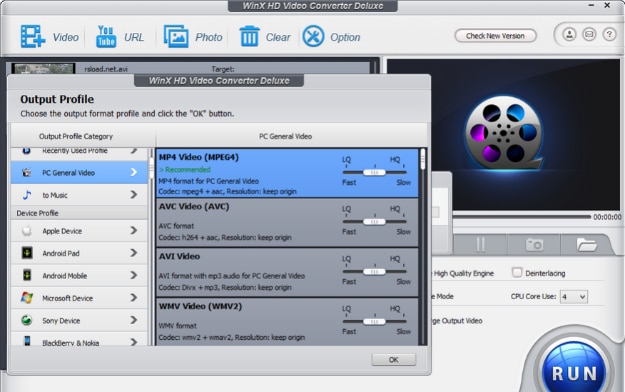Expand the PC General Video arrow

click(x=134, y=172)
